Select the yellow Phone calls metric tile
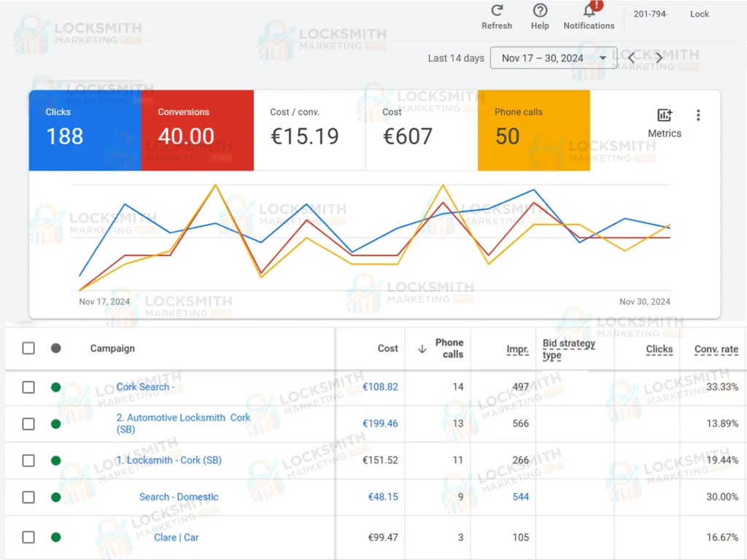The image size is (747, 560). tap(533, 131)
